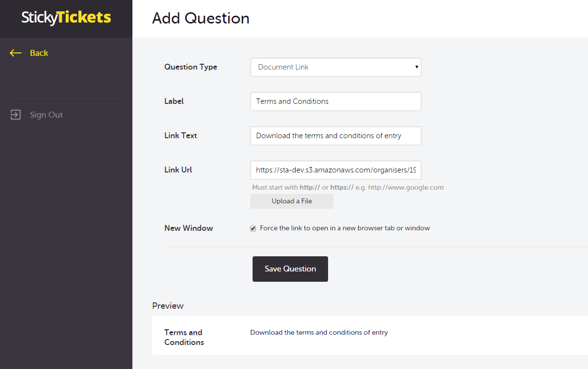The height and width of the screenshot is (369, 588).
Task: Click the Upload a File button
Action: tap(291, 201)
